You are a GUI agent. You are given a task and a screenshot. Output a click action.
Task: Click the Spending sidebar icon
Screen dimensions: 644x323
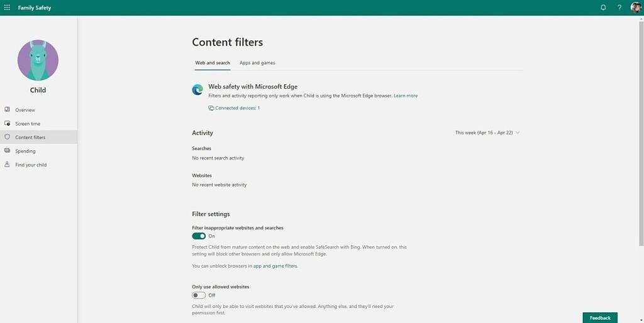(x=8, y=151)
